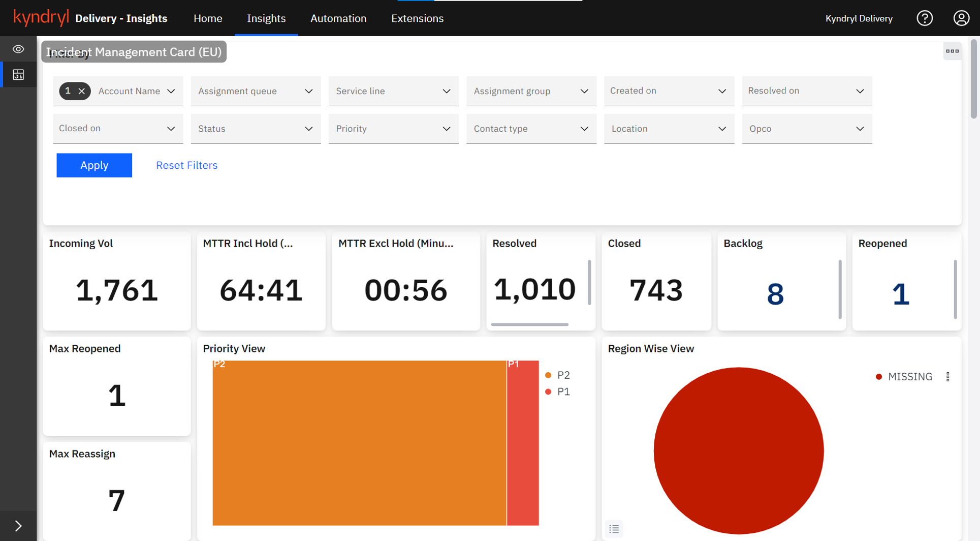Click Kyndryl Delivery account label
The height and width of the screenshot is (541, 980).
[x=859, y=18]
